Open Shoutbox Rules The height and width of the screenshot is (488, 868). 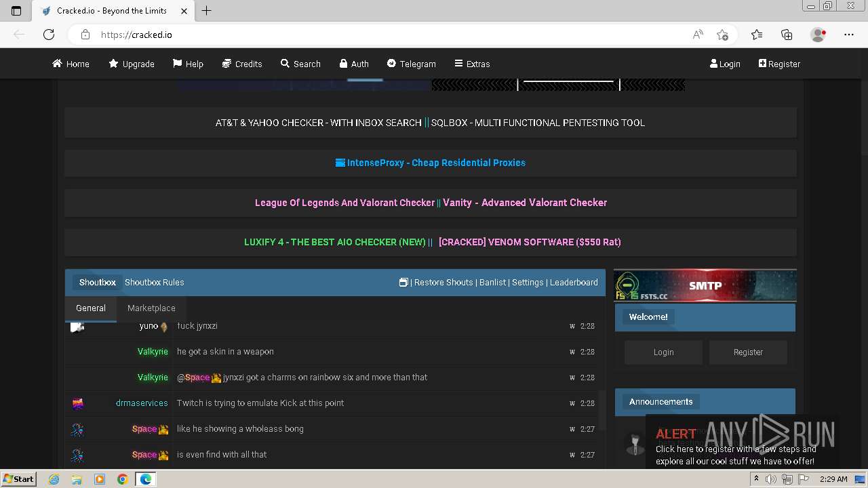[x=155, y=283]
